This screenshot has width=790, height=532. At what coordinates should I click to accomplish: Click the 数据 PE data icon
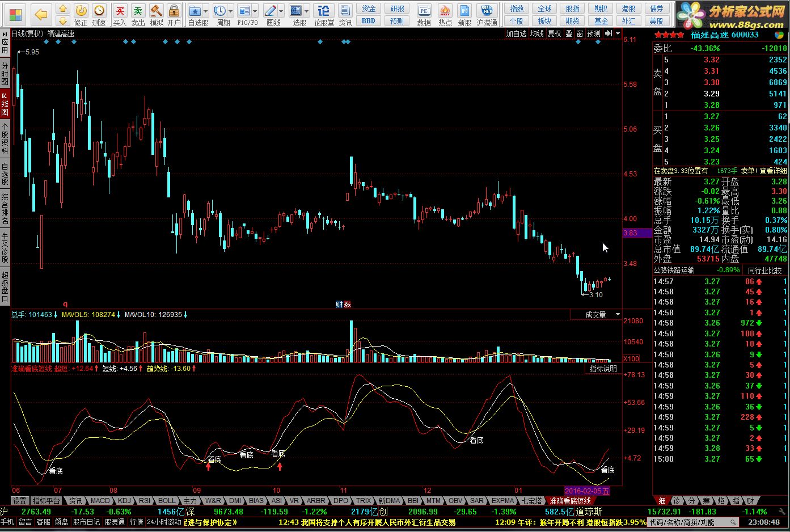[x=424, y=11]
